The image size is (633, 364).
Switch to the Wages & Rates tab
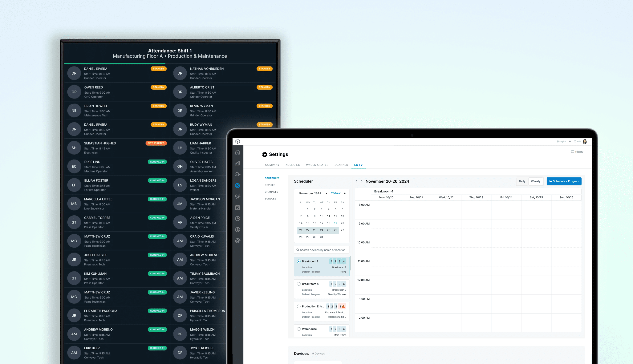point(317,165)
